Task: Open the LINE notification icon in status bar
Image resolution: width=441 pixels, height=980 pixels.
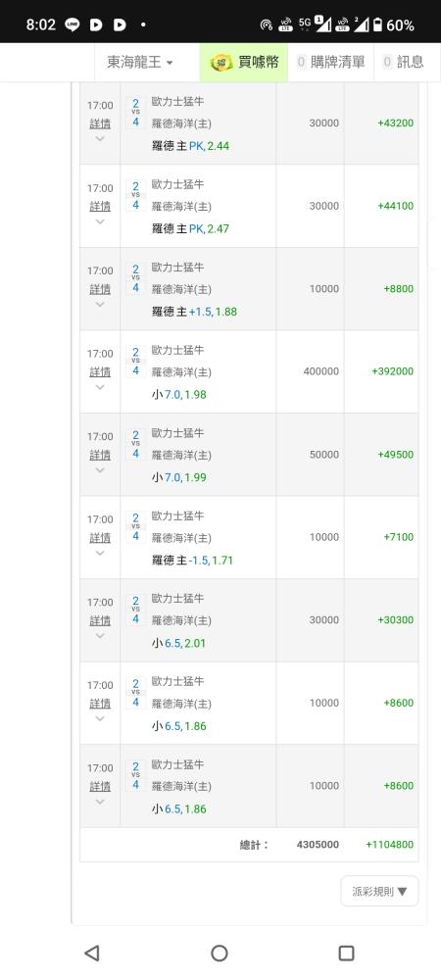Action: coord(72,25)
